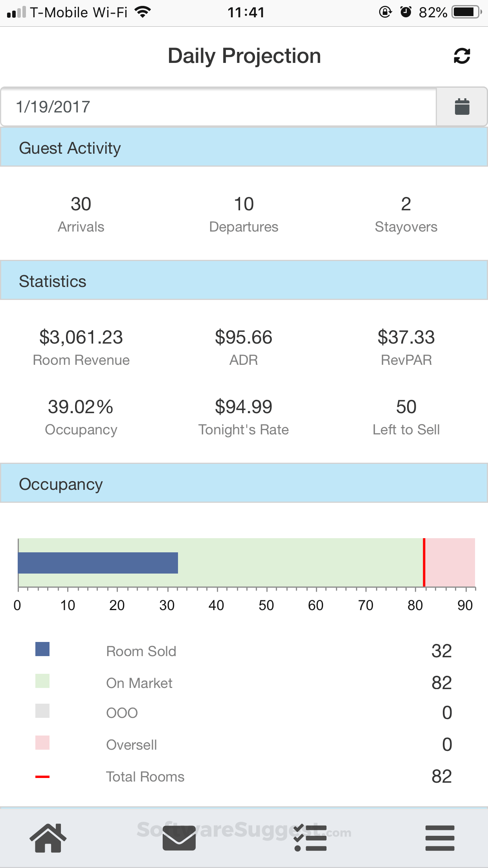Tap the battery status indicator
Viewport: 488px width, 868px height.
pos(466,12)
